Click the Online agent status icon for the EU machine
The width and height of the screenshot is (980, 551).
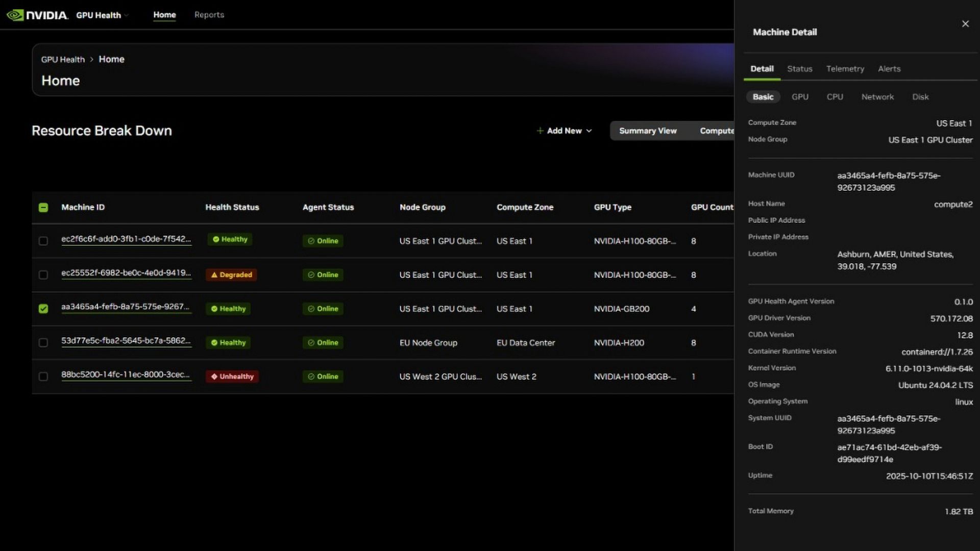(311, 342)
